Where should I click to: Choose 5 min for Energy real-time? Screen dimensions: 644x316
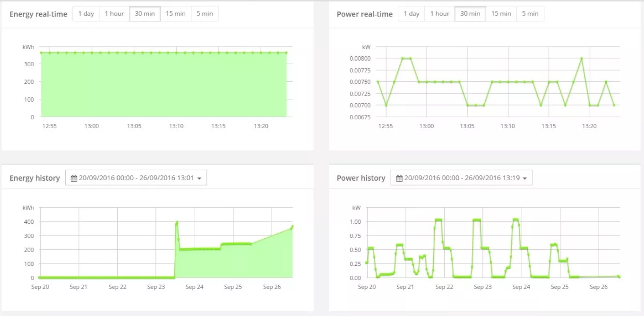pos(205,14)
